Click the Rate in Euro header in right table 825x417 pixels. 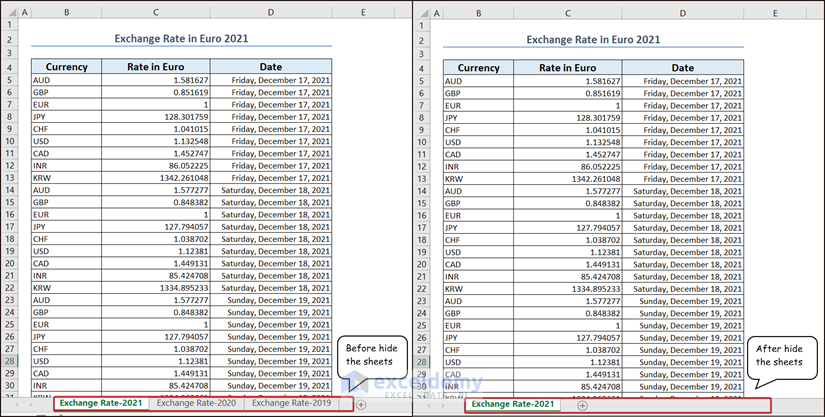coord(568,68)
